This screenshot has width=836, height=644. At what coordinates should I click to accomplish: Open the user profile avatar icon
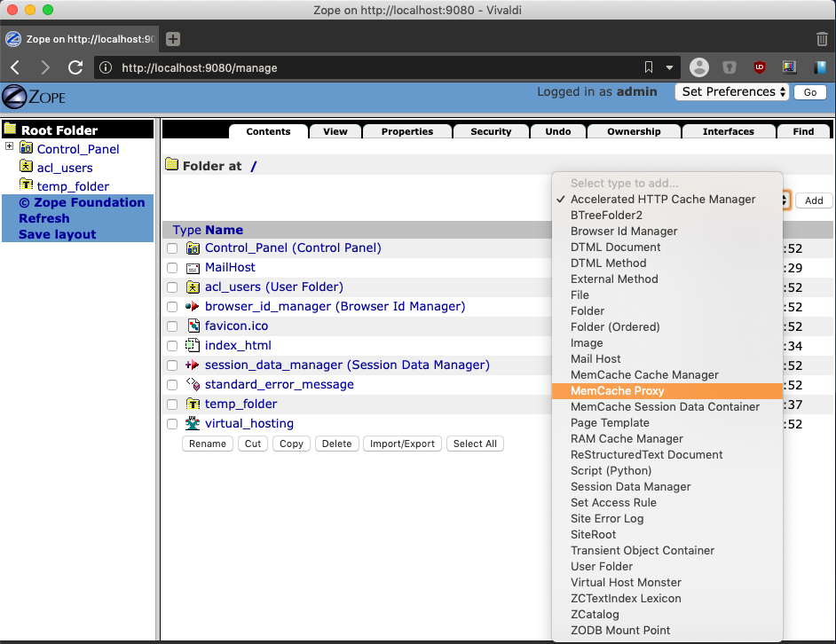pos(699,67)
